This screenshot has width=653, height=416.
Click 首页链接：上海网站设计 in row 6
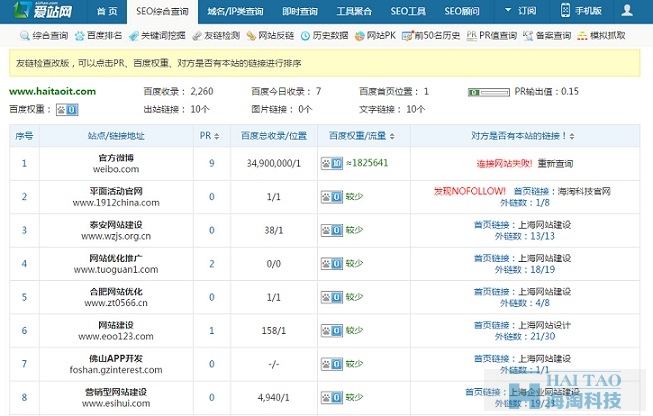pos(522,325)
